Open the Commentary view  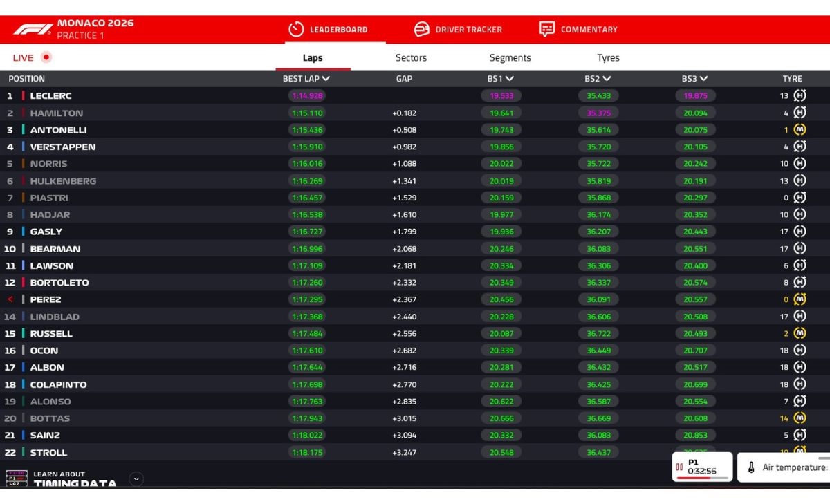click(578, 30)
